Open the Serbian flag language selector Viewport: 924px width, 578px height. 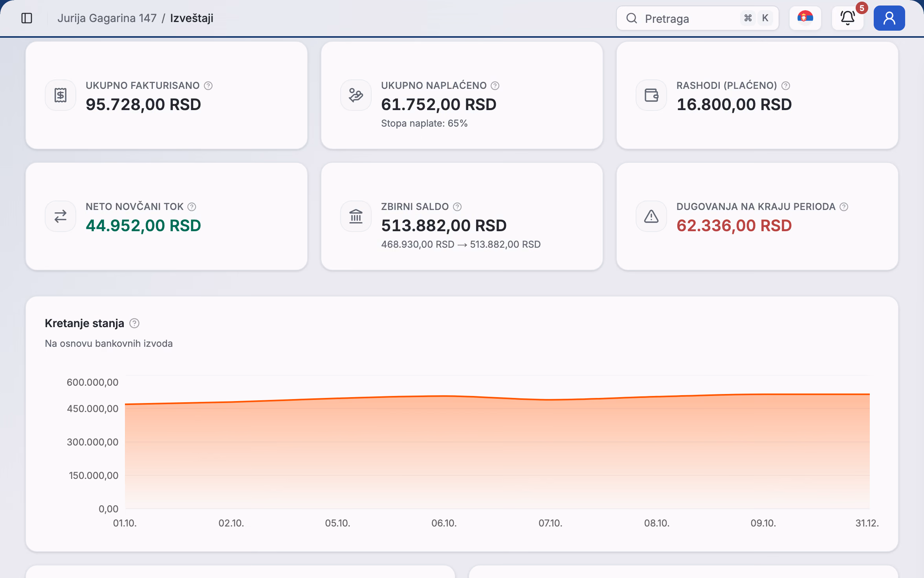(x=805, y=18)
